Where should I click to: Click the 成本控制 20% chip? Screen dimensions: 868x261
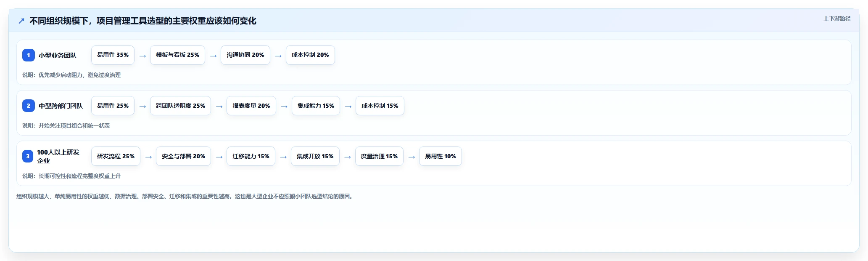click(310, 55)
